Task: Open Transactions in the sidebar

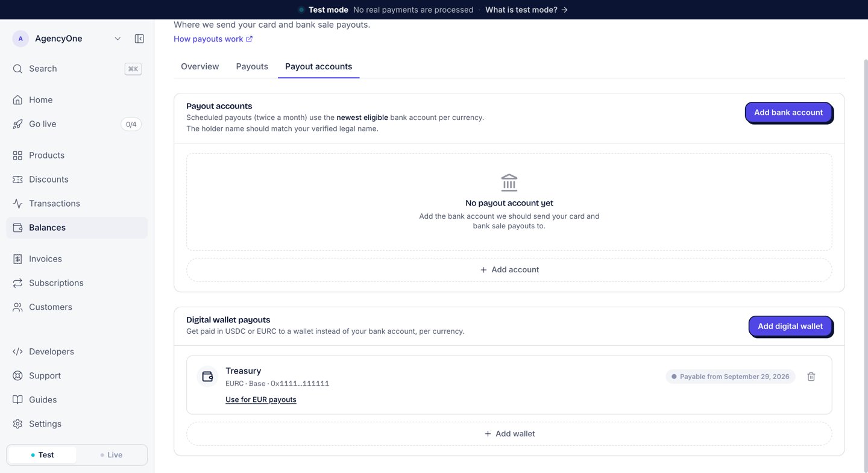Action: 77,204
